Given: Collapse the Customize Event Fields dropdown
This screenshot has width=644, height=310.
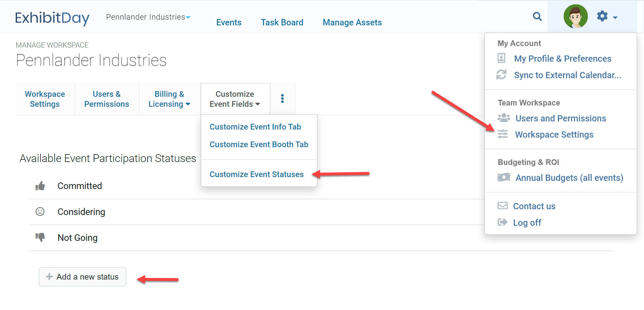Looking at the screenshot, I should pos(235,99).
